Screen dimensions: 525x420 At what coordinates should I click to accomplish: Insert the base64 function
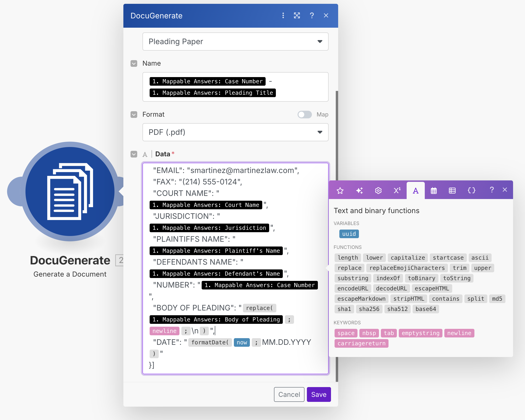[426, 309]
